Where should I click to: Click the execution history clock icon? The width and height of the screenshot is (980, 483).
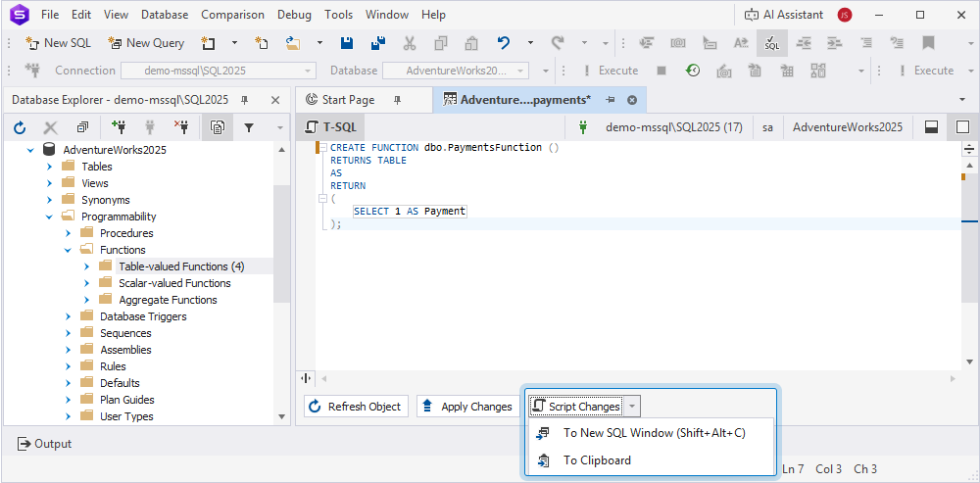pyautogui.click(x=693, y=71)
